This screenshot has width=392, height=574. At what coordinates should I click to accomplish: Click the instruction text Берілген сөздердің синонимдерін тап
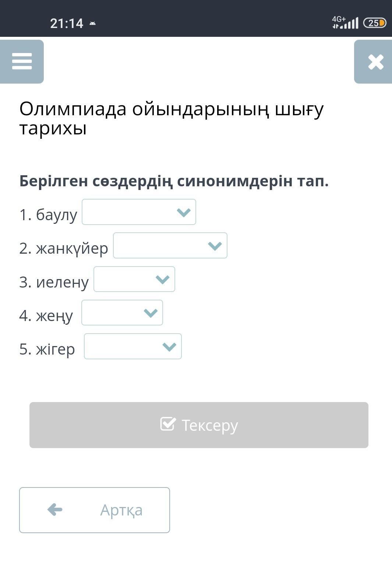[x=174, y=181]
